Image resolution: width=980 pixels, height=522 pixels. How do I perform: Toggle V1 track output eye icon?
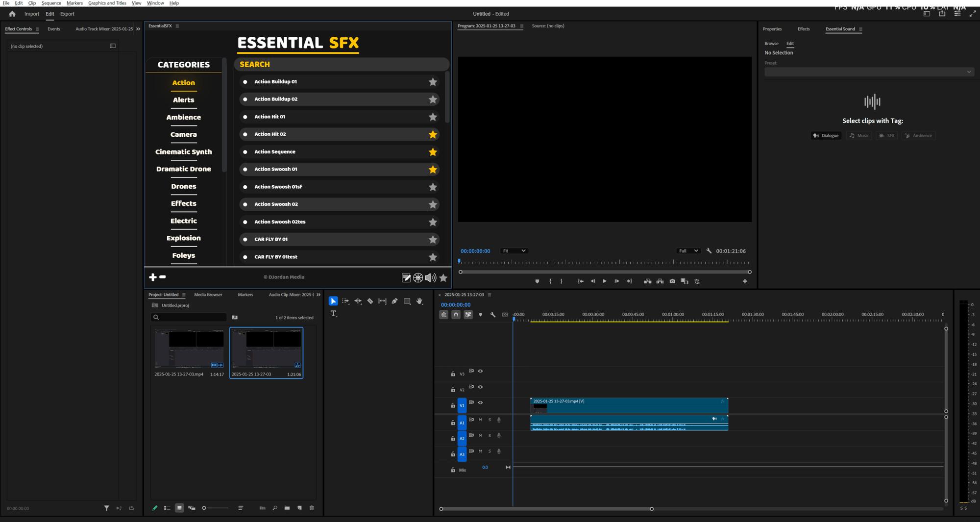click(480, 403)
